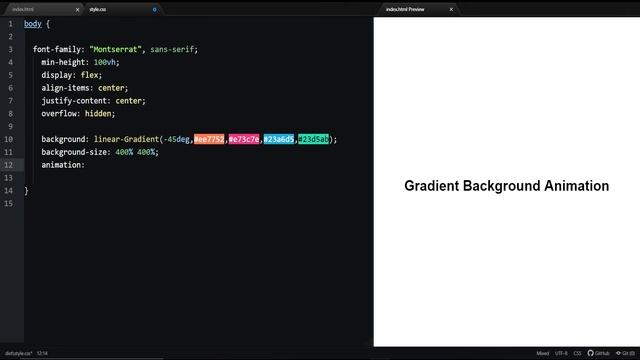640x360 pixels.
Task: Click Mixed line-ending indicator
Action: (x=542, y=353)
